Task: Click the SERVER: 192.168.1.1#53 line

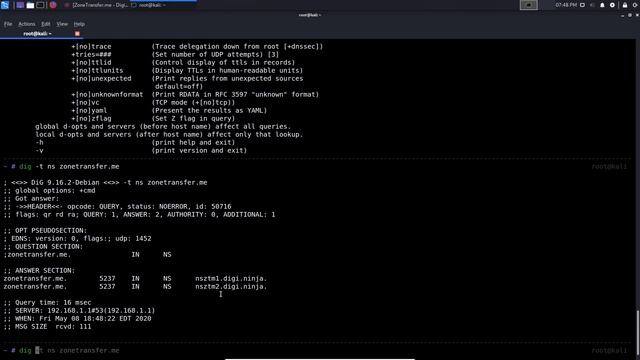Action: point(79,311)
